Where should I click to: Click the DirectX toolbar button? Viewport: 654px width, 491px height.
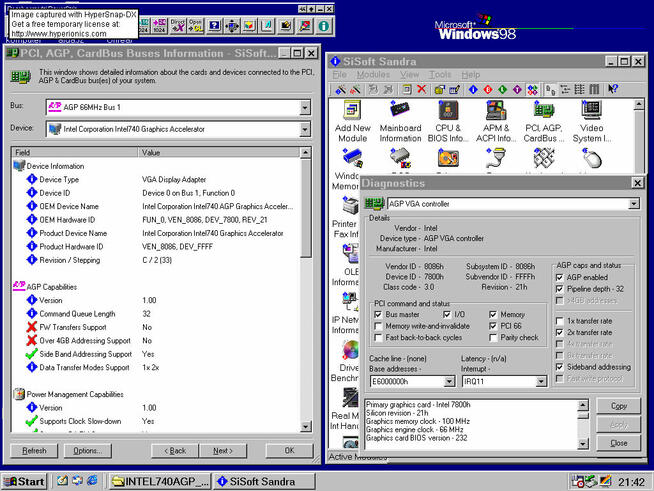pos(178,26)
